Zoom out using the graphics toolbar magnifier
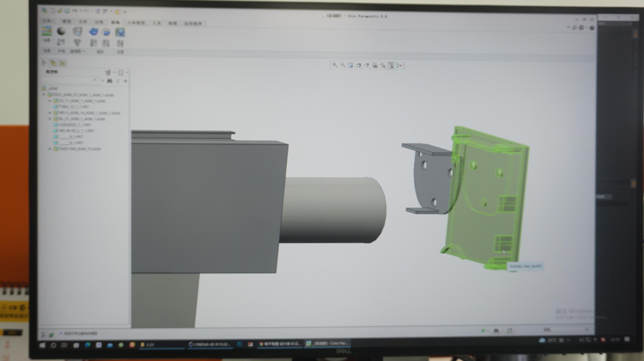 tap(343, 65)
